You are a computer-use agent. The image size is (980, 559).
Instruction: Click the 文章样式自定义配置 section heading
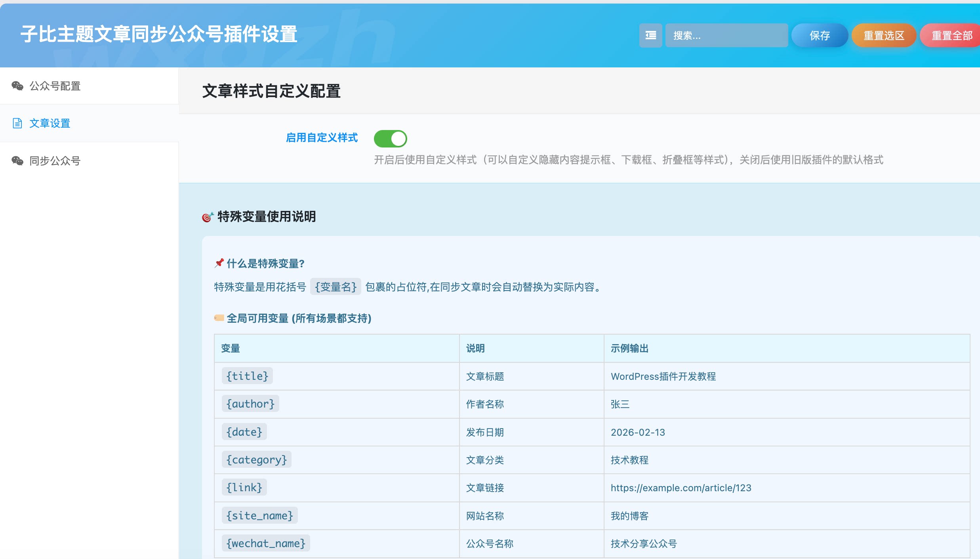pyautogui.click(x=271, y=91)
